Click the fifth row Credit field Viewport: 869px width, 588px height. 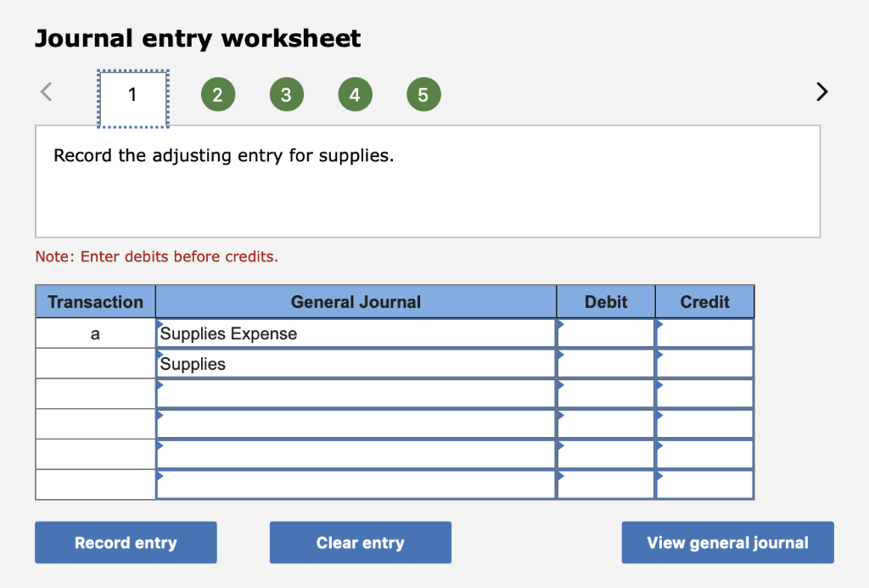point(705,455)
